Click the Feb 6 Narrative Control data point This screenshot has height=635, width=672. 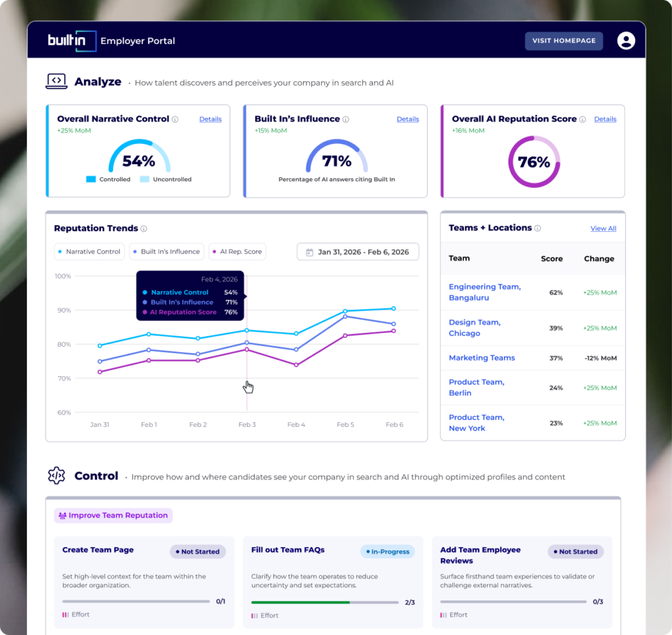[394, 309]
